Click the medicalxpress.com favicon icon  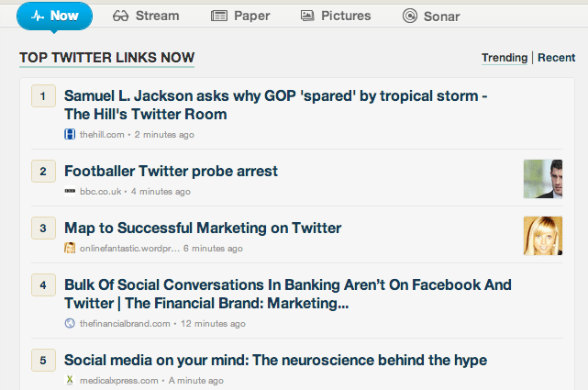[70, 380]
